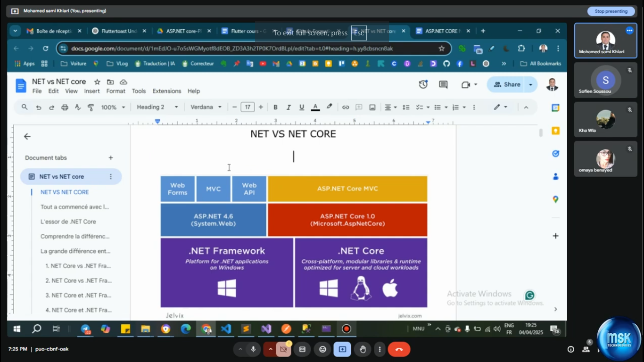Open the text alignment dropdown
The width and height of the screenshot is (644, 362).
[x=390, y=107]
